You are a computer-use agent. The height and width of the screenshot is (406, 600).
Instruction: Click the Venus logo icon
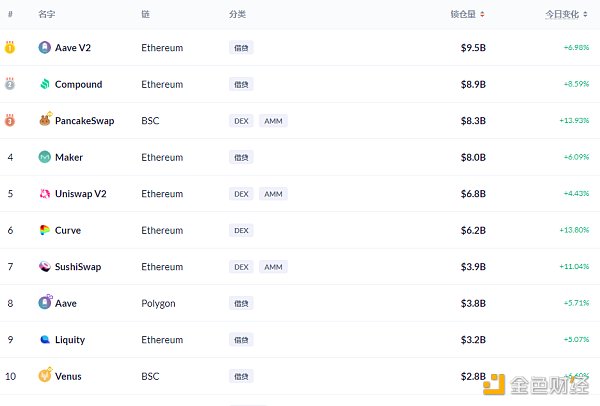(45, 375)
